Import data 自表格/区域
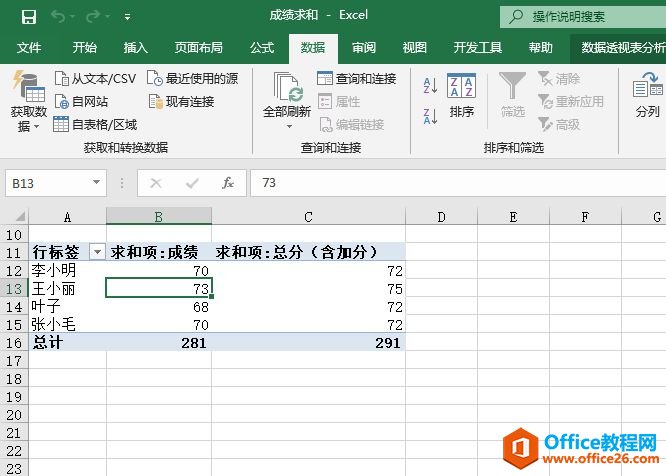The height and width of the screenshot is (476, 666). (95, 124)
